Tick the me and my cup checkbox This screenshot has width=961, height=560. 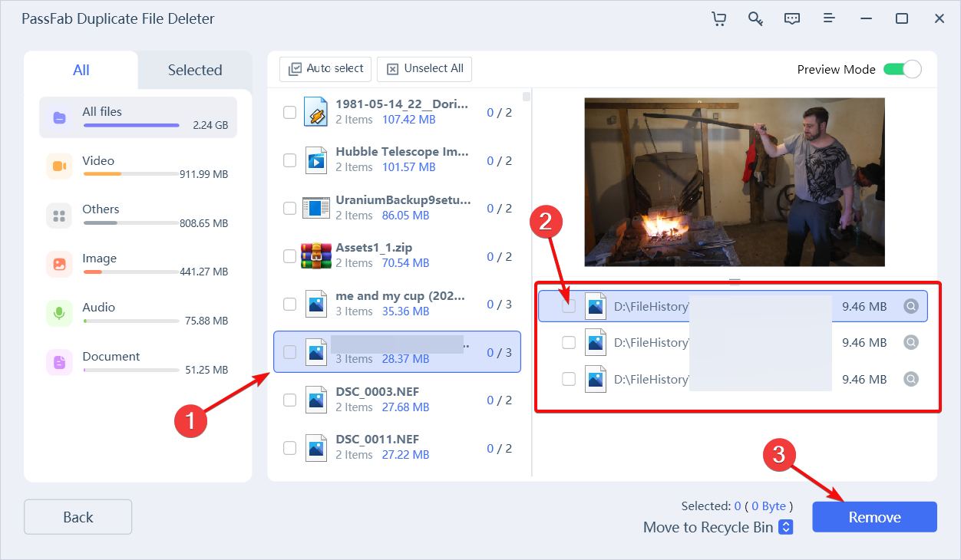tap(289, 304)
